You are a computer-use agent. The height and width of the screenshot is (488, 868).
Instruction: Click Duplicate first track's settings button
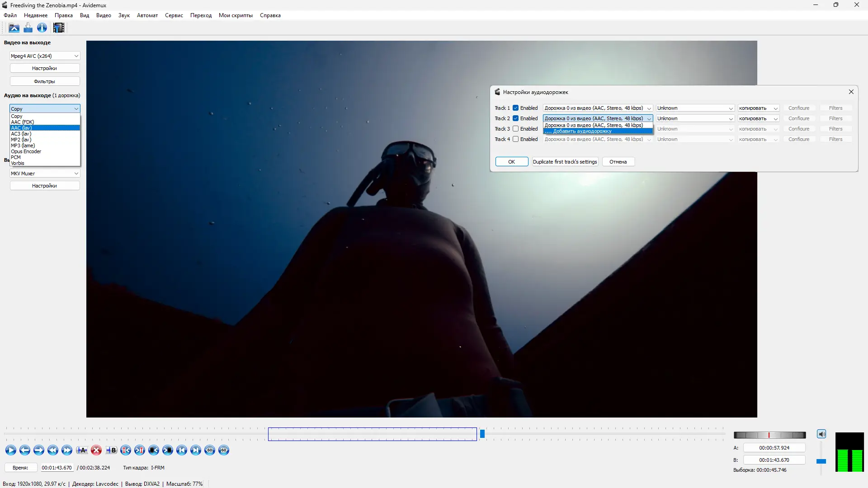[565, 162]
